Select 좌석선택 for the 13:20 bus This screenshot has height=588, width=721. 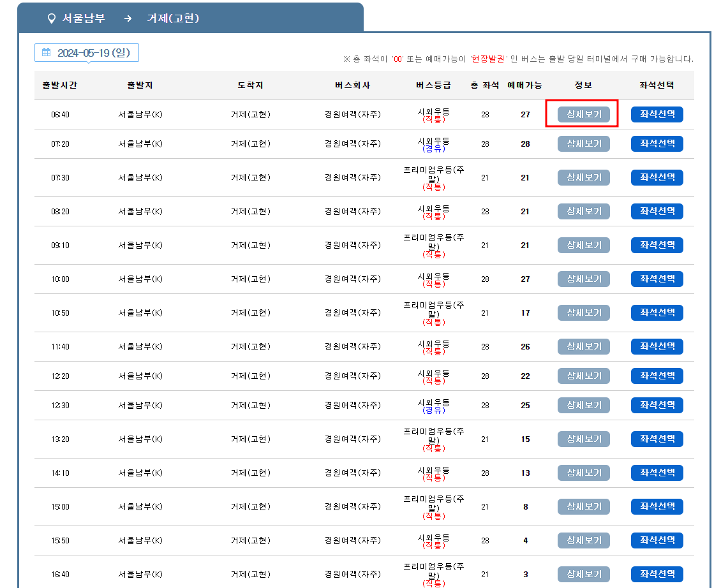tap(657, 439)
